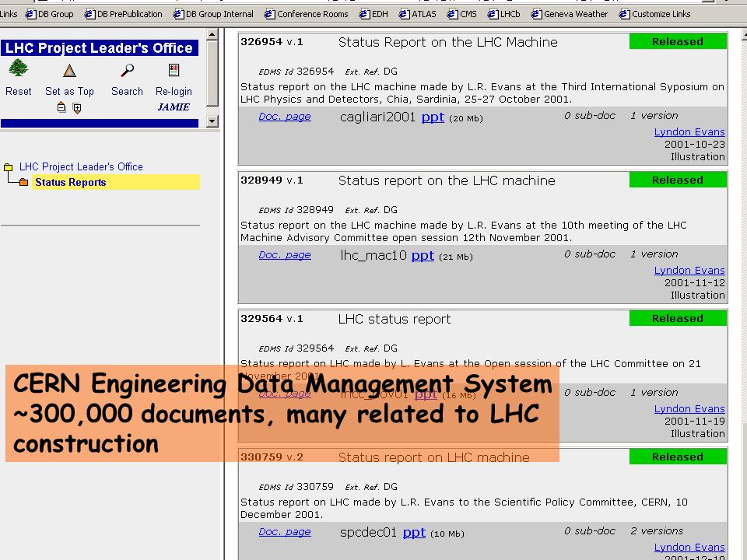Click the JAMIE user name label
The width and height of the screenshot is (747, 560).
(x=174, y=107)
